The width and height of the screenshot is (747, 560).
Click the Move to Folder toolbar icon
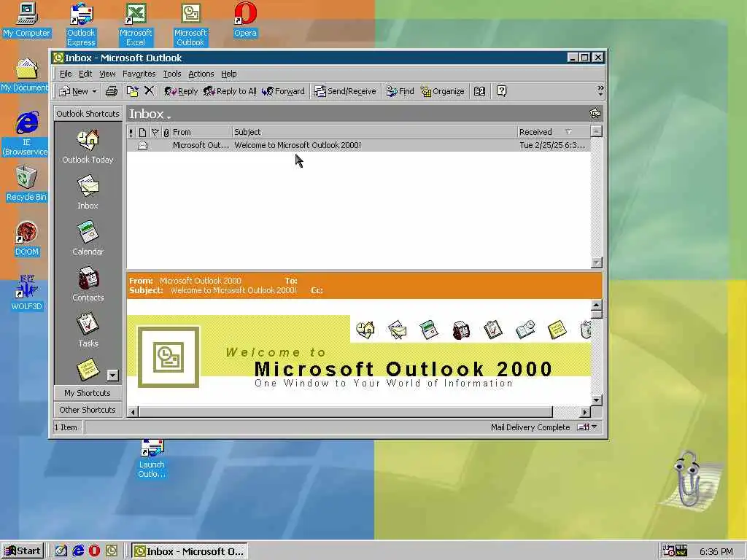(x=132, y=91)
